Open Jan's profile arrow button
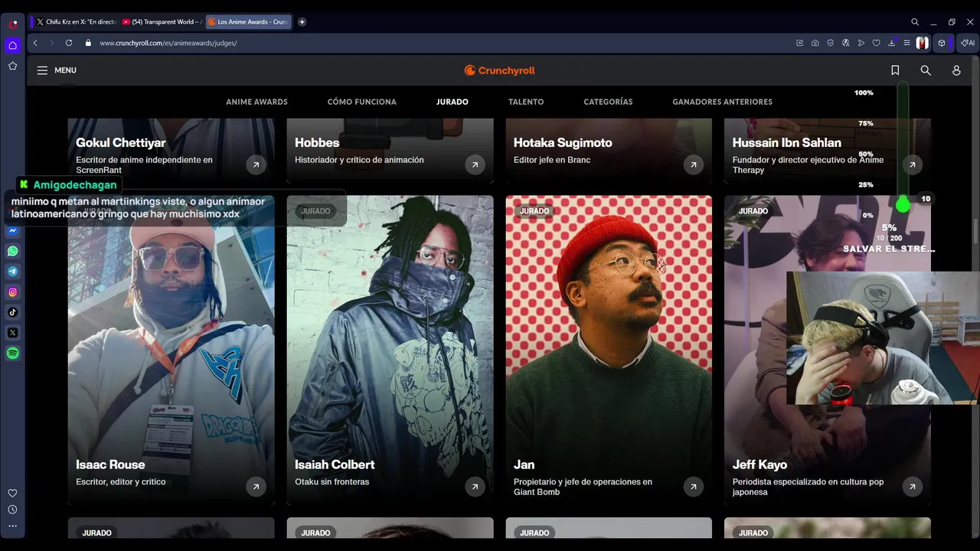This screenshot has height=551, width=980. click(x=694, y=487)
